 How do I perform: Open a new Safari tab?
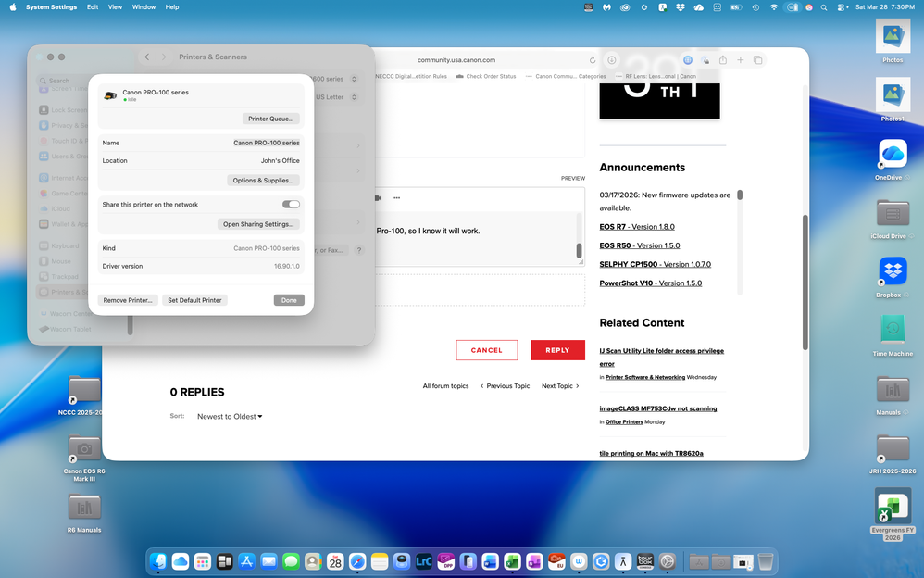(x=740, y=60)
